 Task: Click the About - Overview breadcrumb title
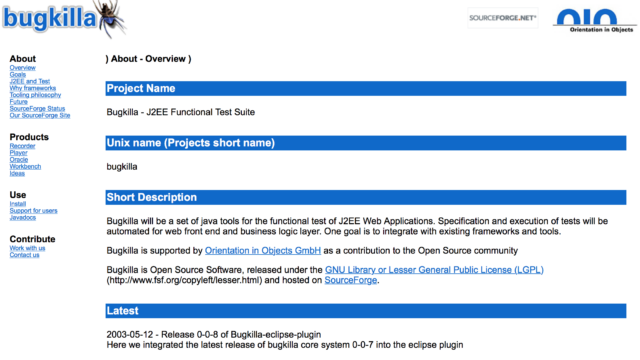pos(148,59)
